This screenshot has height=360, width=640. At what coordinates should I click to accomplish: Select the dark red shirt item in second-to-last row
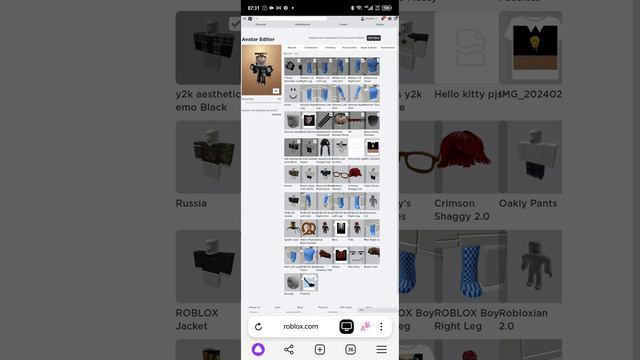coord(340,256)
